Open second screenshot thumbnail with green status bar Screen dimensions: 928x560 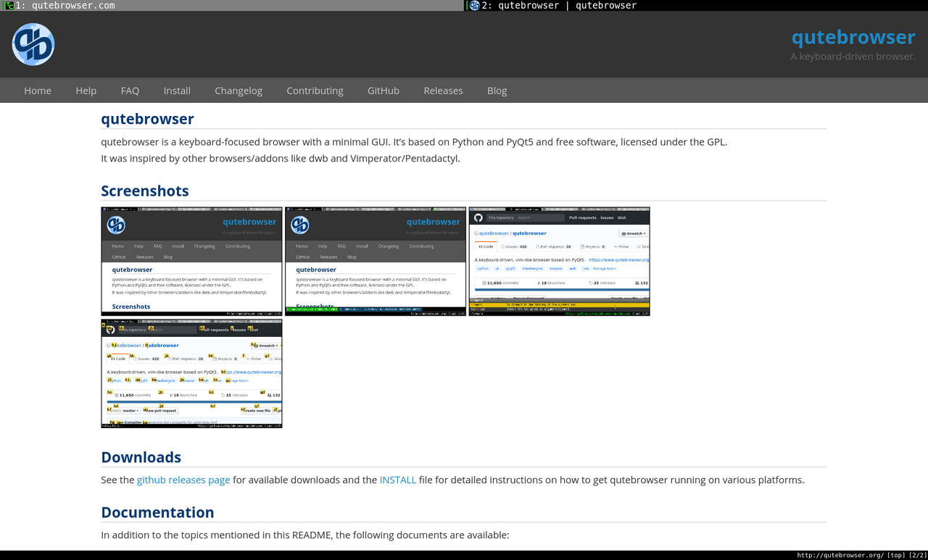[x=376, y=262]
